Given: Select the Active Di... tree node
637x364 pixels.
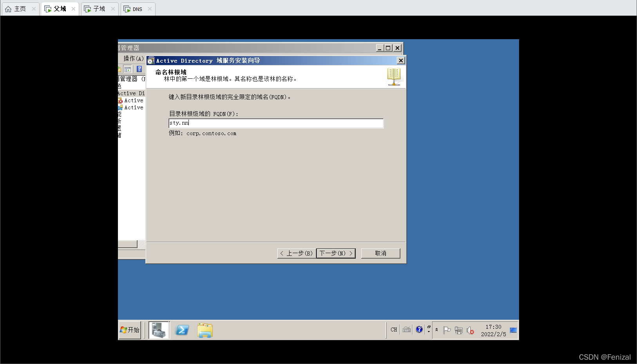Looking at the screenshot, I should pyautogui.click(x=131, y=93).
